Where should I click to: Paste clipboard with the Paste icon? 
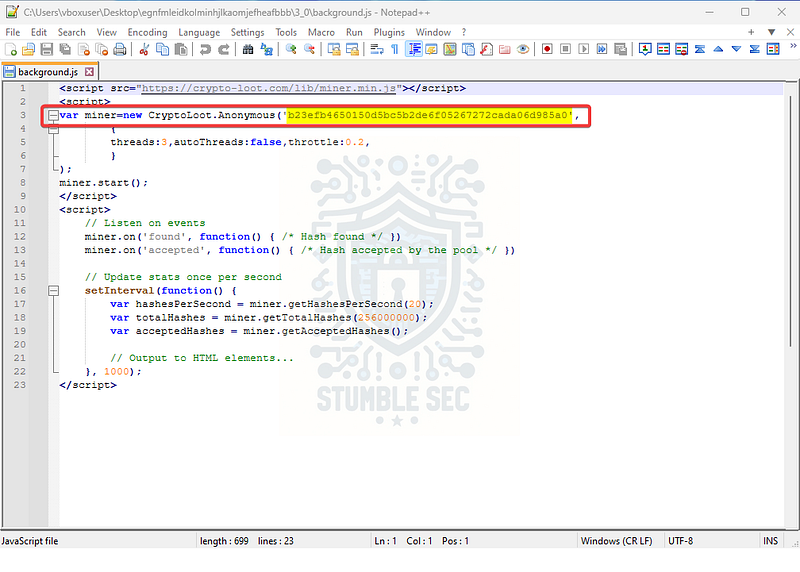point(181,49)
